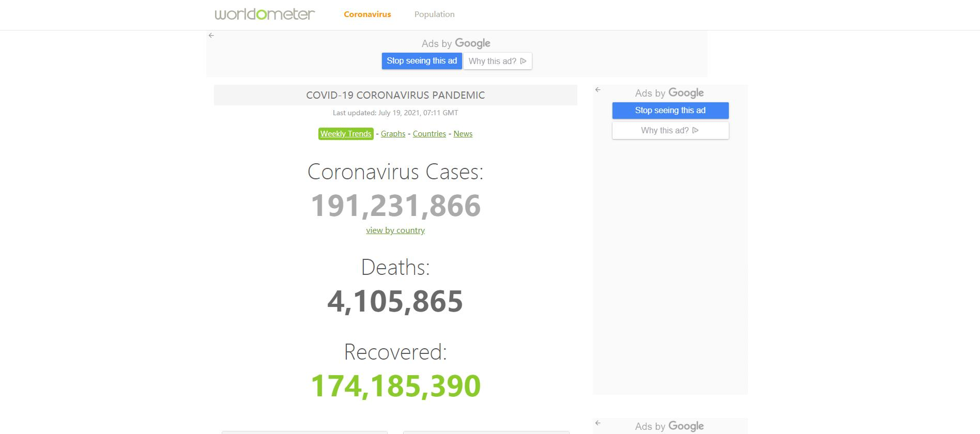Switch to the Population navigation tab
The width and height of the screenshot is (980, 434).
click(x=434, y=14)
